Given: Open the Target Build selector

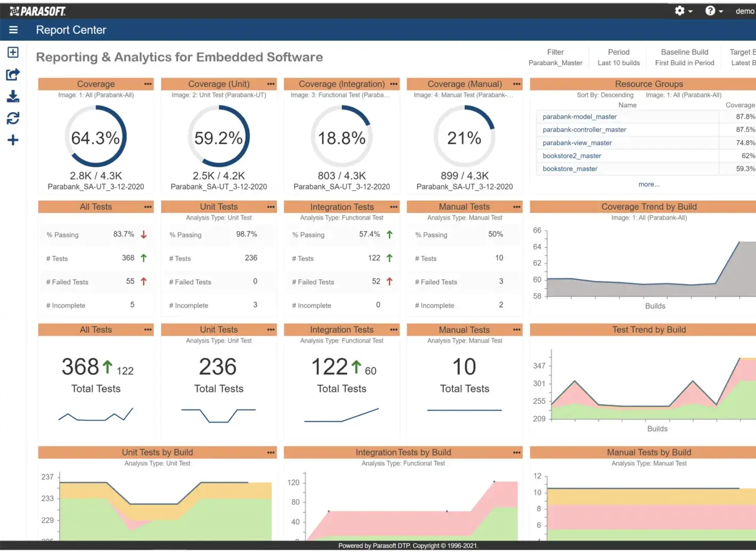Looking at the screenshot, I should pyautogui.click(x=742, y=58).
